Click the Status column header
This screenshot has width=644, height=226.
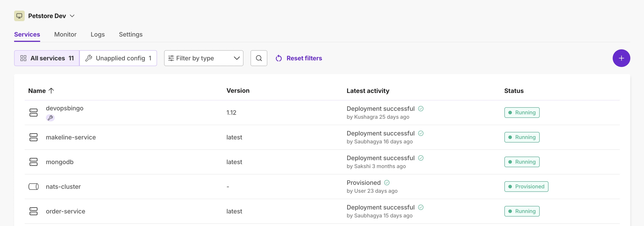514,91
